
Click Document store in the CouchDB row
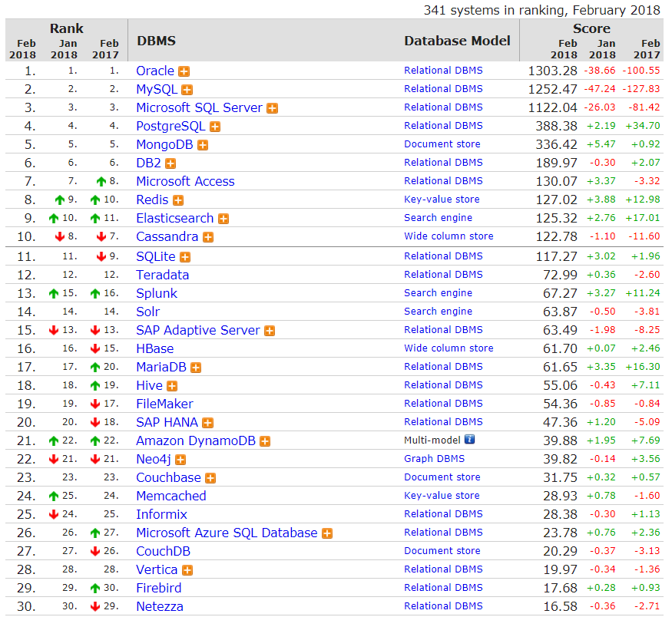tap(442, 551)
